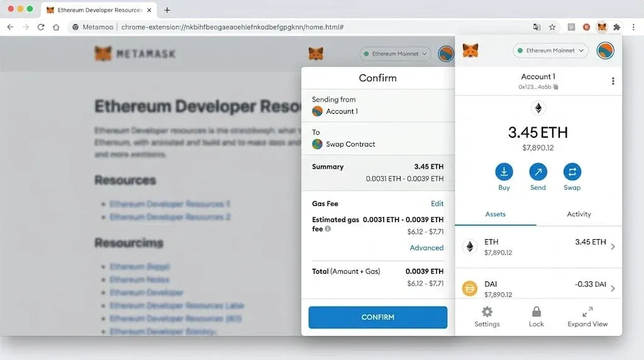The width and height of the screenshot is (644, 360).
Task: Click the Send arrow icon
Action: click(x=538, y=172)
